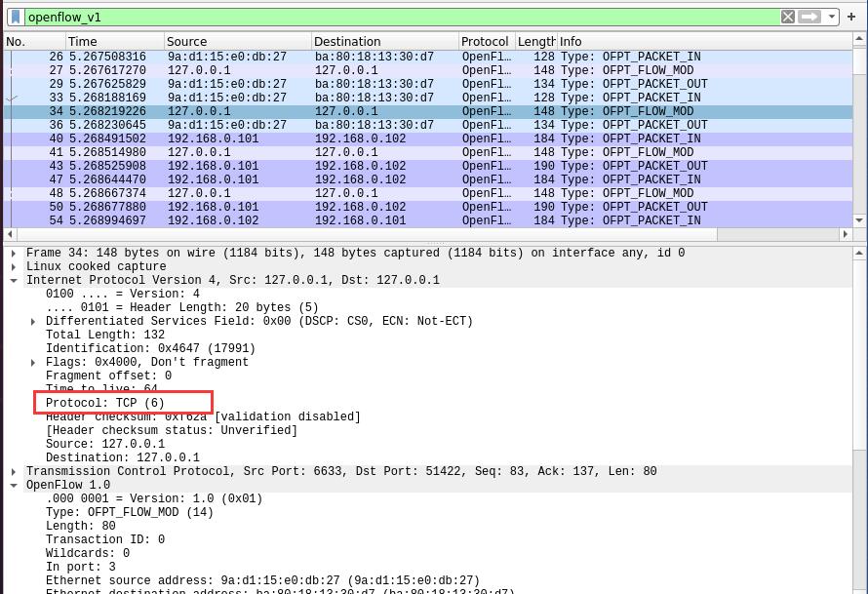The width and height of the screenshot is (868, 594).
Task: Select Version: 1.0 (0x01) field
Action: point(154,498)
